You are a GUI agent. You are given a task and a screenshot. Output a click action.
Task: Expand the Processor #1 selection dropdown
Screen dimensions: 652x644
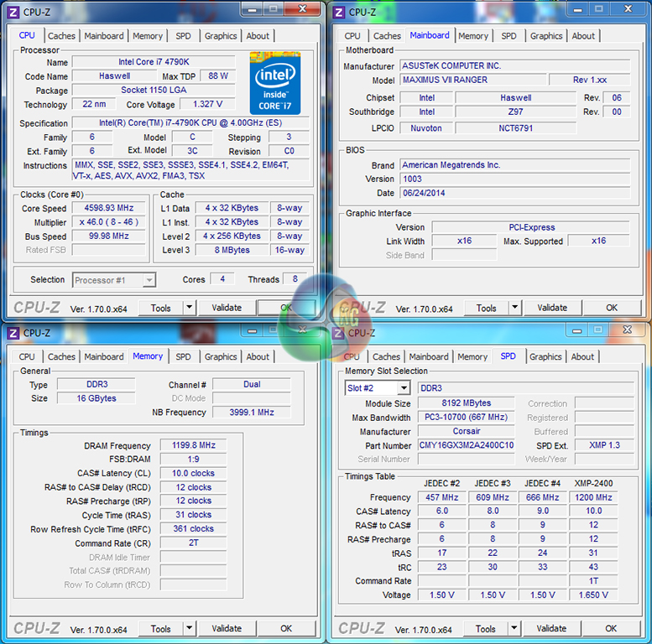149,280
